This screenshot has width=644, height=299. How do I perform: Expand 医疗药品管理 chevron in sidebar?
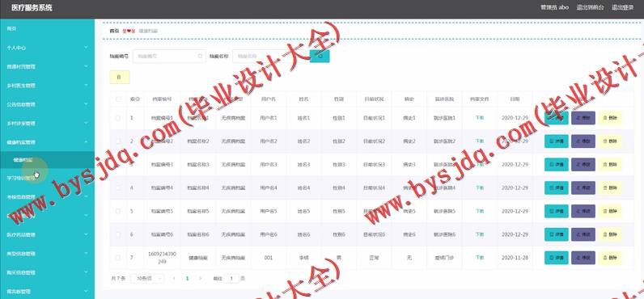coord(86,234)
